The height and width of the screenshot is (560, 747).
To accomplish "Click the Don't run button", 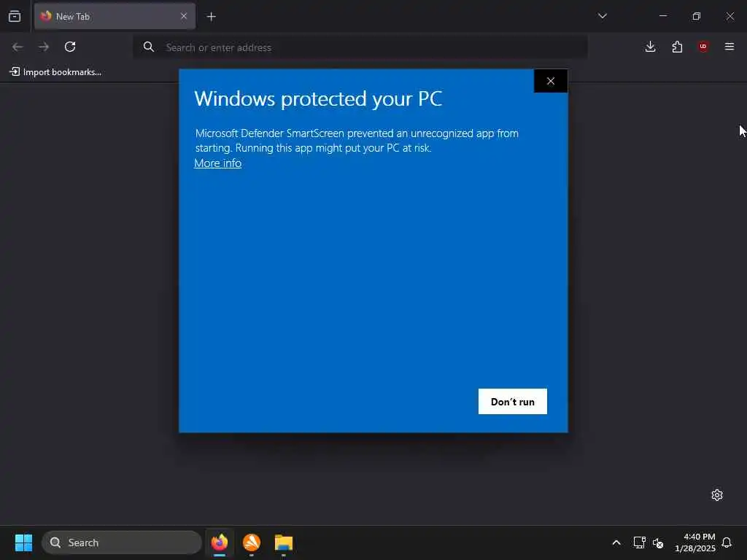I will pyautogui.click(x=513, y=402).
